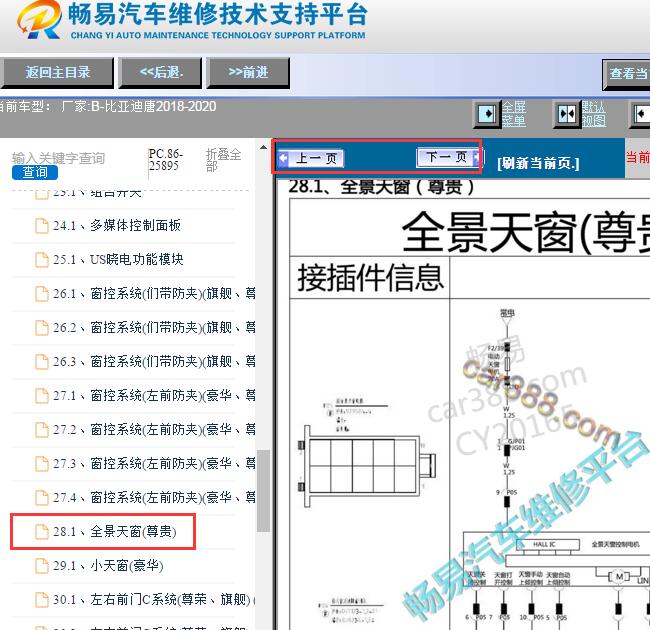Click the document icon beside 26.3

pyautogui.click(x=41, y=361)
